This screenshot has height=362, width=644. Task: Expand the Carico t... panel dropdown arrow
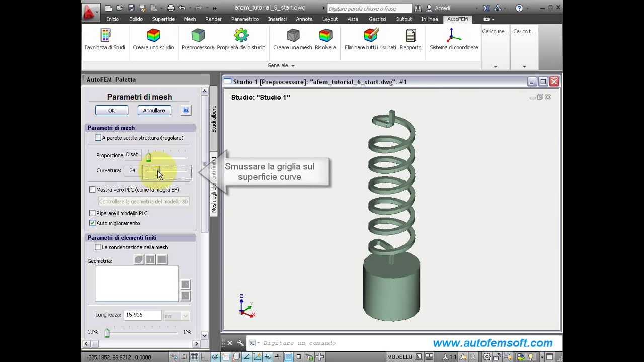524,66
